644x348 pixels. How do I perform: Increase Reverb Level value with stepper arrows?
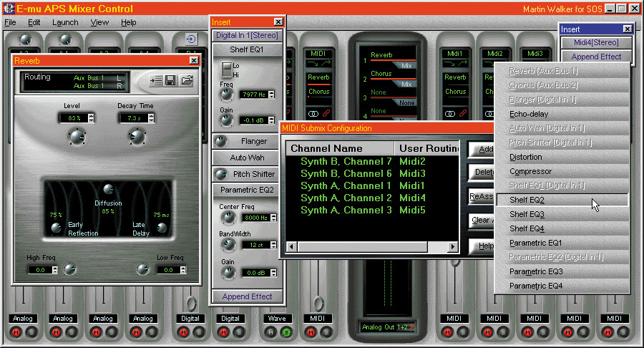coord(90,115)
